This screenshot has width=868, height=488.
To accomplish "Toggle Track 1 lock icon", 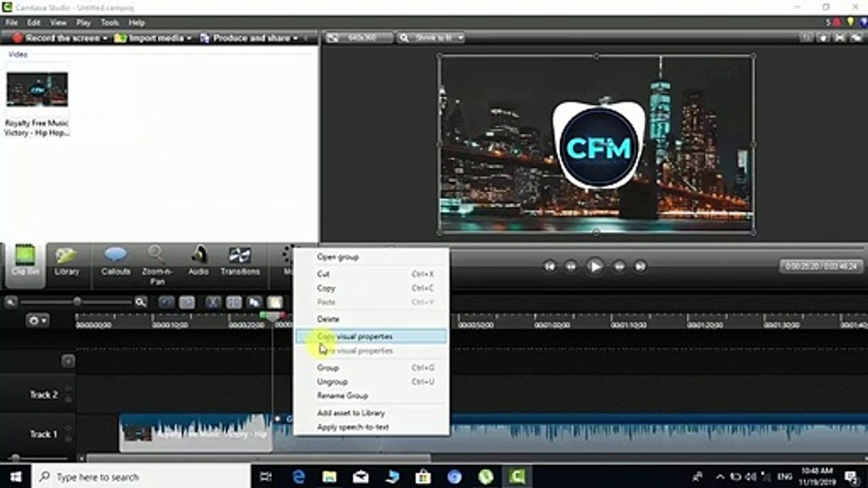I will [x=68, y=439].
